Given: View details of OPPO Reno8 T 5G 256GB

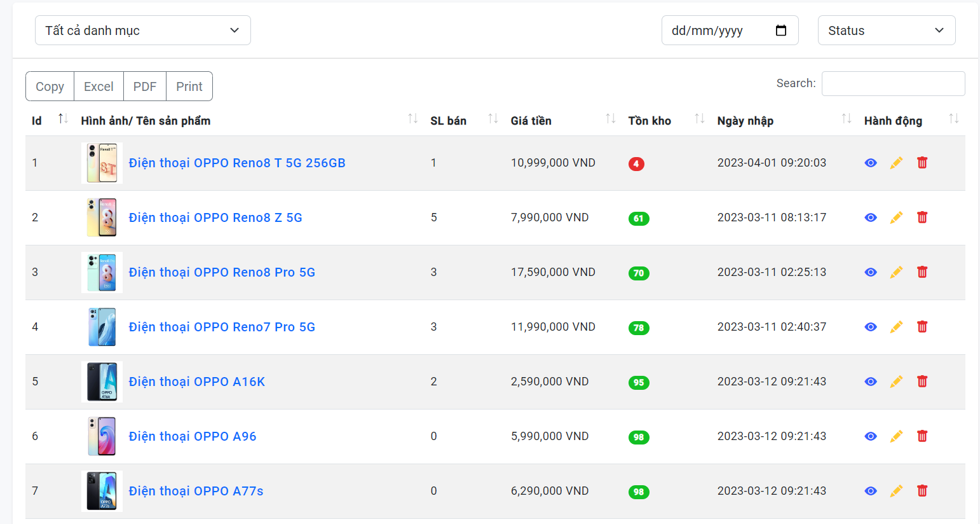Looking at the screenshot, I should pos(871,163).
